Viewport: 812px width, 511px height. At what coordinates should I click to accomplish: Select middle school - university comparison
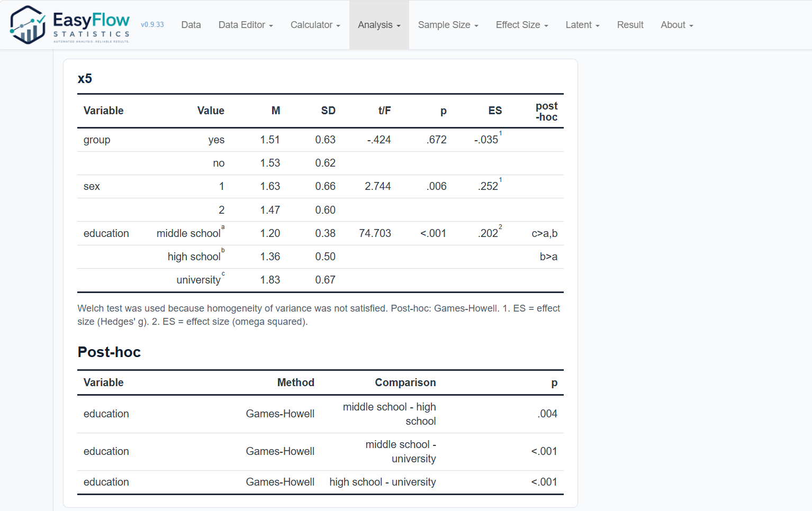click(x=401, y=451)
